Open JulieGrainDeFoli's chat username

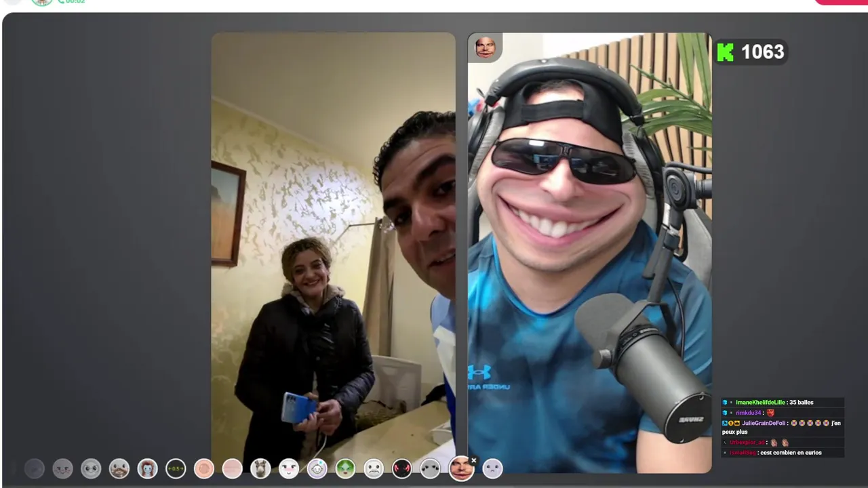tap(764, 423)
